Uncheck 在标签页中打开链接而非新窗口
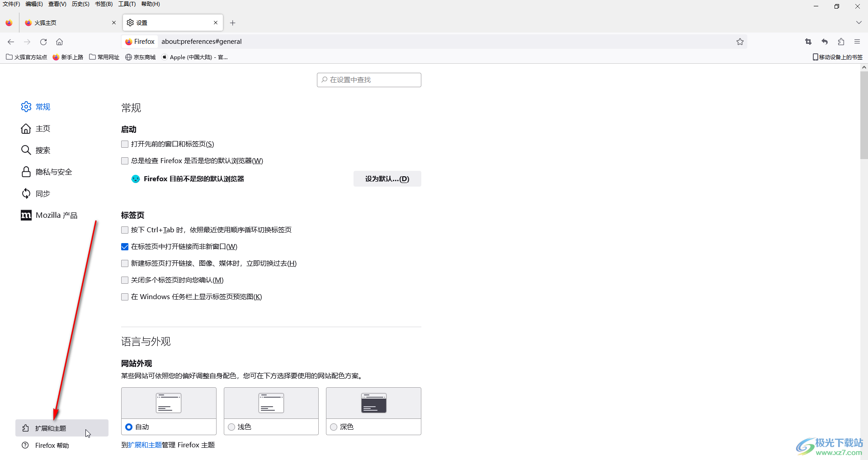 125,247
